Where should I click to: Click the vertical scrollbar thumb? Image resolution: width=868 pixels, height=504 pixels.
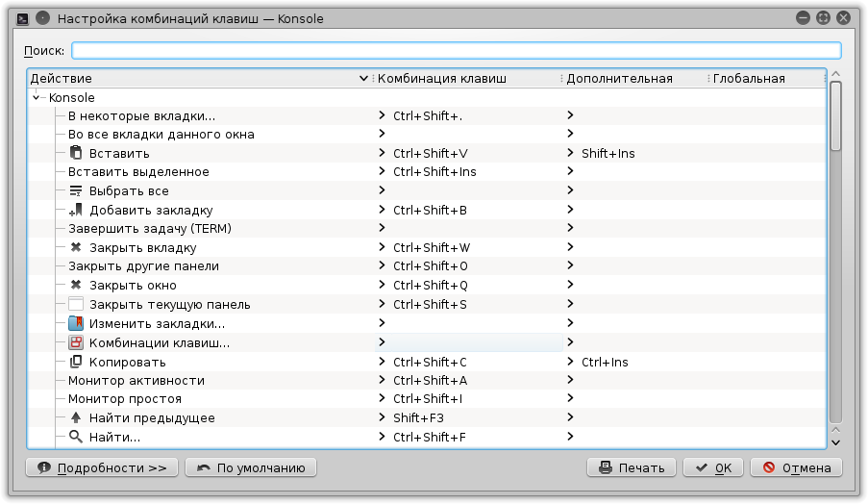click(x=836, y=115)
